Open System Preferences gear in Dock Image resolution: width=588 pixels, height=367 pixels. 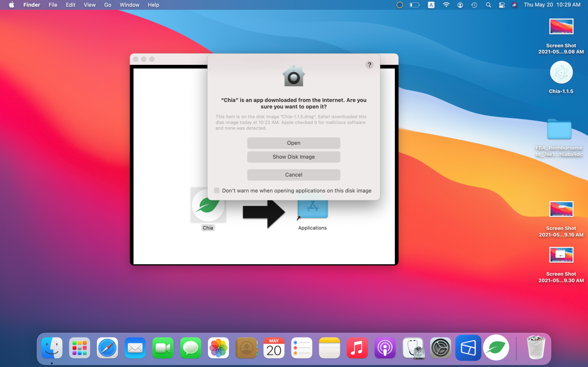pos(441,348)
